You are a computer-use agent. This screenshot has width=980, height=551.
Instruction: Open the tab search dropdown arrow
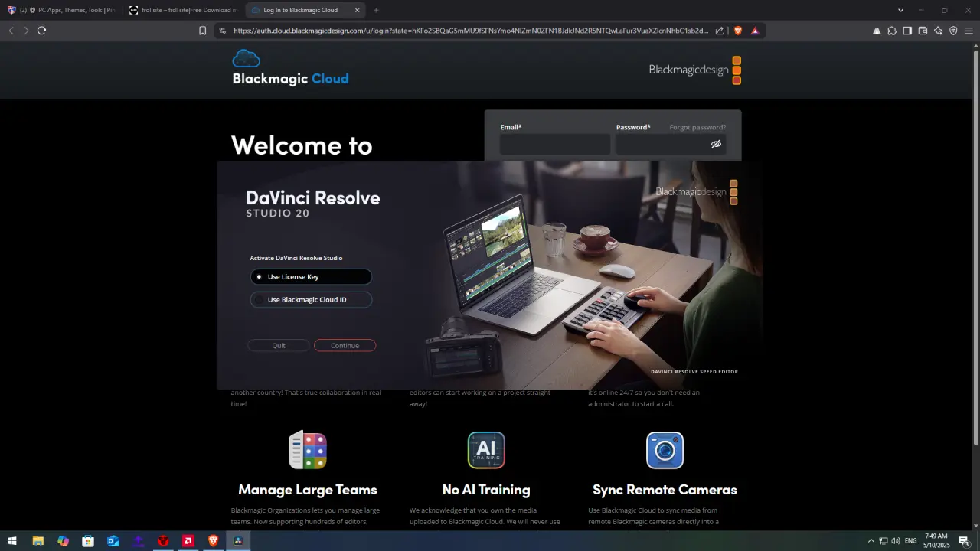(x=900, y=10)
